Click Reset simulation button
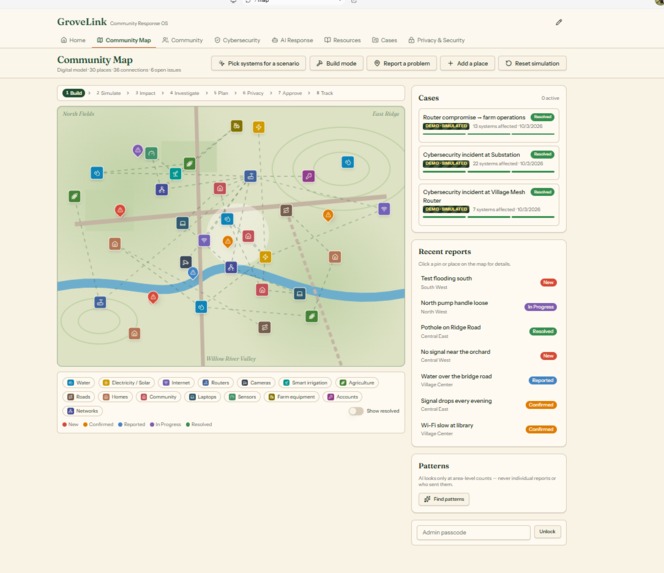 [x=532, y=64]
